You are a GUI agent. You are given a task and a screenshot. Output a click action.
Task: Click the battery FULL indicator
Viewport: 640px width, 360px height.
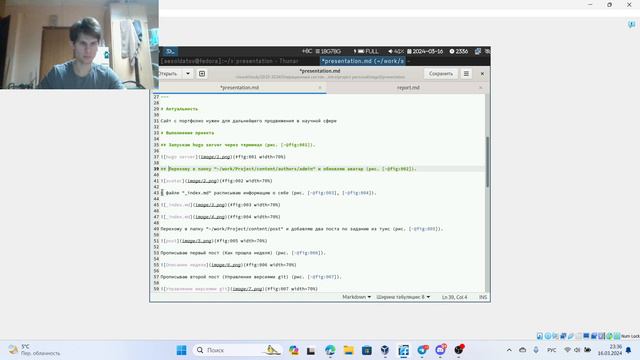point(366,51)
